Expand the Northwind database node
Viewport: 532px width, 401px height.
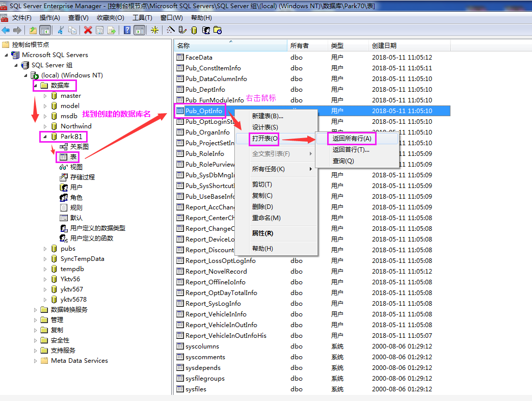[x=45, y=126]
